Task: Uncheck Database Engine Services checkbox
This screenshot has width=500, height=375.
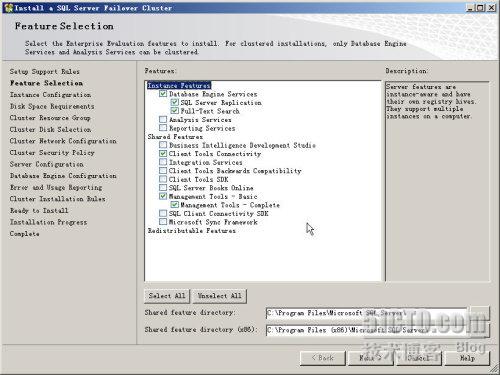Action: (163, 94)
